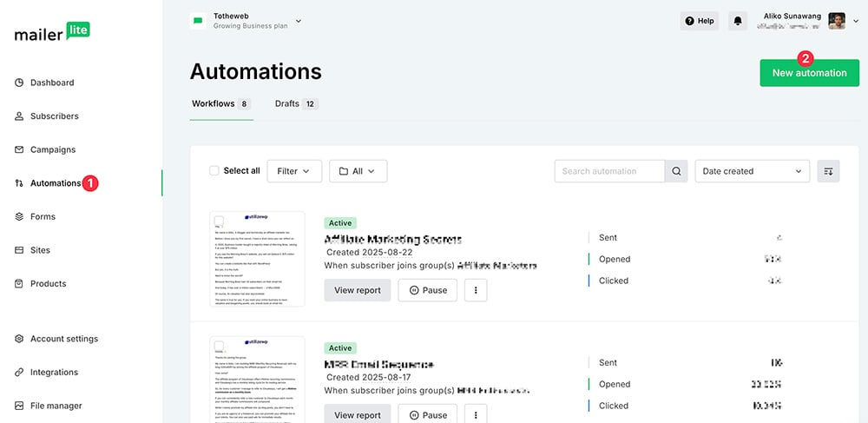The height and width of the screenshot is (423, 868).
Task: Click the New automation button
Action: coord(809,73)
